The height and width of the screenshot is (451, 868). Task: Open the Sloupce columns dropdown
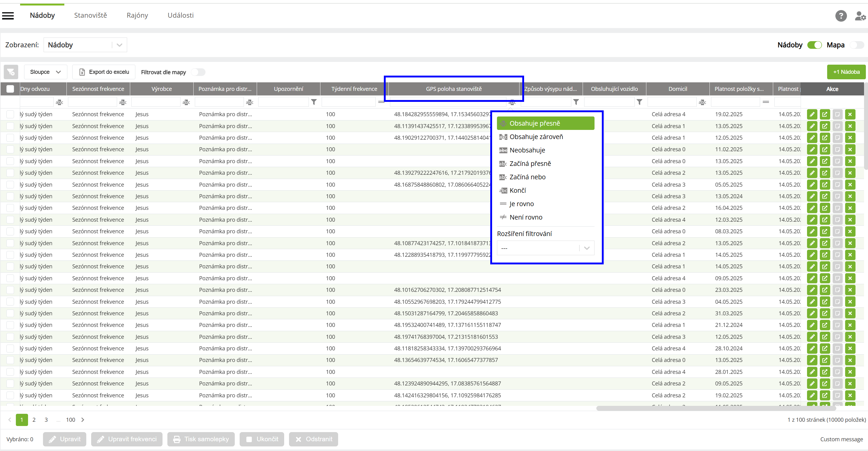[45, 72]
